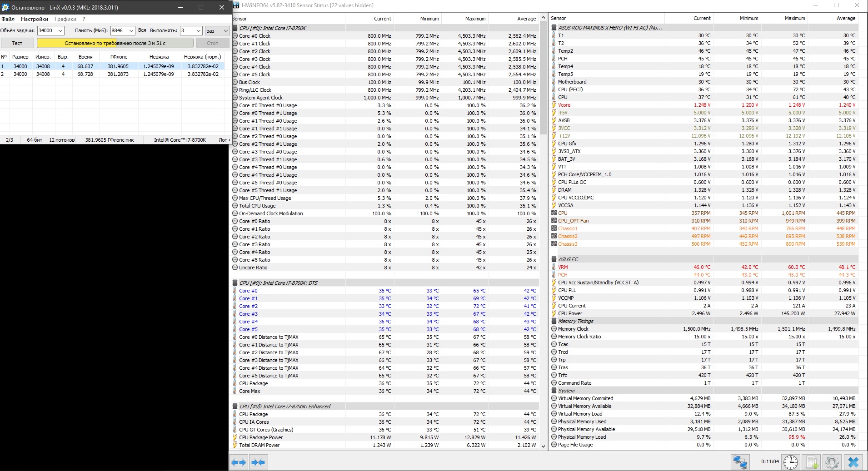This screenshot has height=471, width=868.
Task: Click the scroll-down arrow of the CPU sensor list
Action: click(x=543, y=446)
